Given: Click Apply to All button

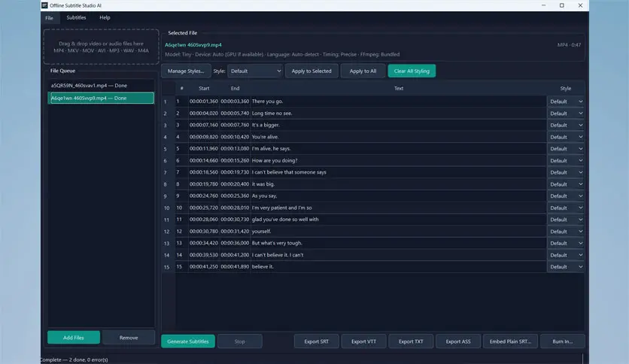Looking at the screenshot, I should click(363, 71).
